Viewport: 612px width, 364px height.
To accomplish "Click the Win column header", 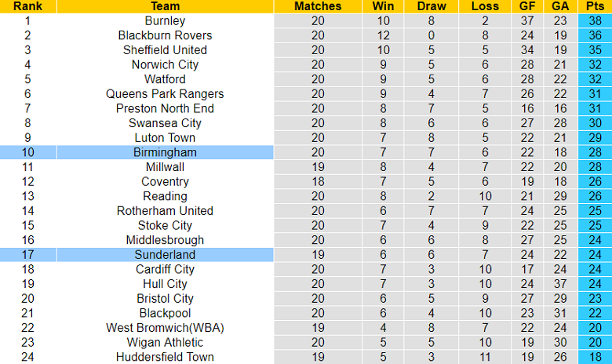I will click(383, 6).
